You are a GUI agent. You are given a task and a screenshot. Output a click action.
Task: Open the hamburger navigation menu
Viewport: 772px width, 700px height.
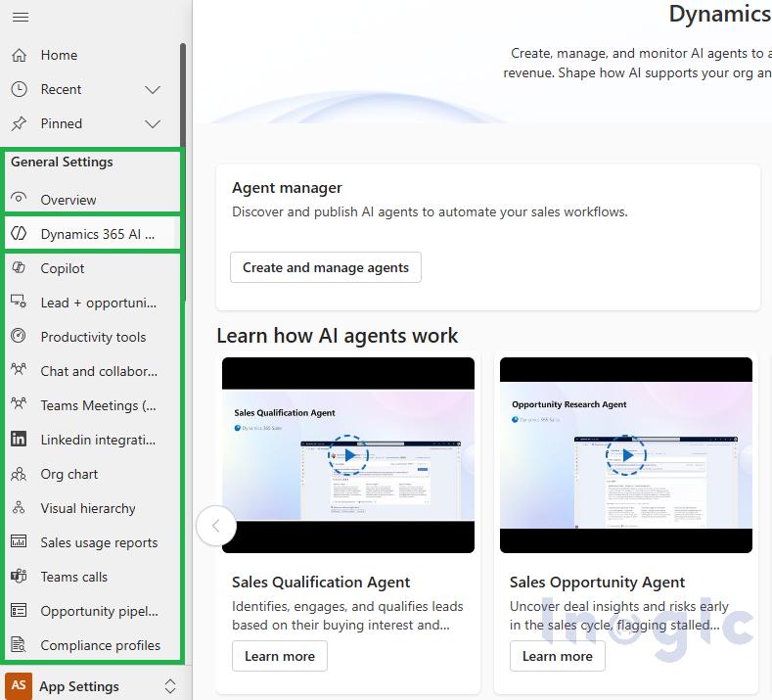coord(21,18)
